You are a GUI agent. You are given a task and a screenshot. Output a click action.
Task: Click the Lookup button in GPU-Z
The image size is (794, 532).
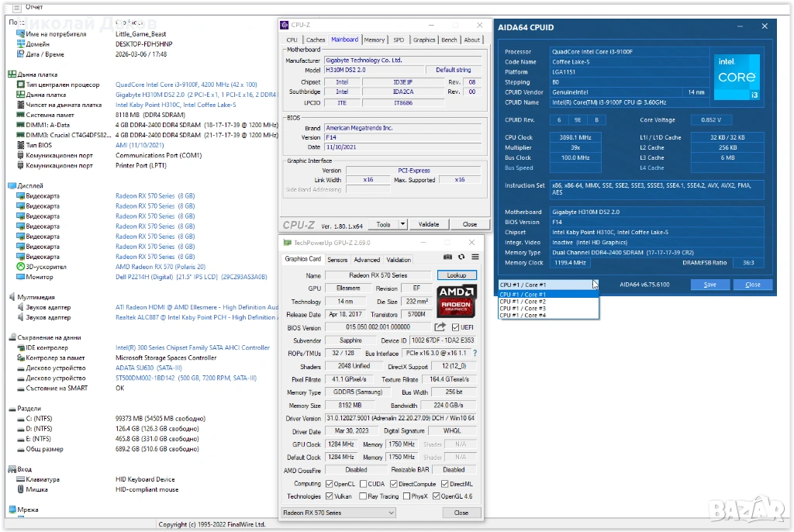(x=457, y=275)
